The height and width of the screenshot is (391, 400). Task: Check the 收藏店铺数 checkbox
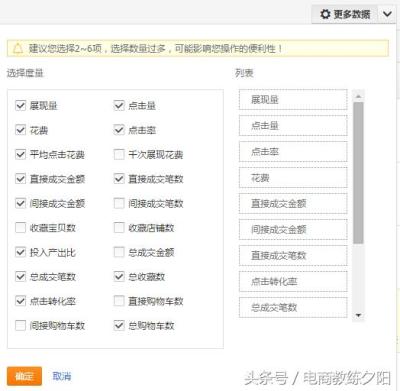coord(119,228)
